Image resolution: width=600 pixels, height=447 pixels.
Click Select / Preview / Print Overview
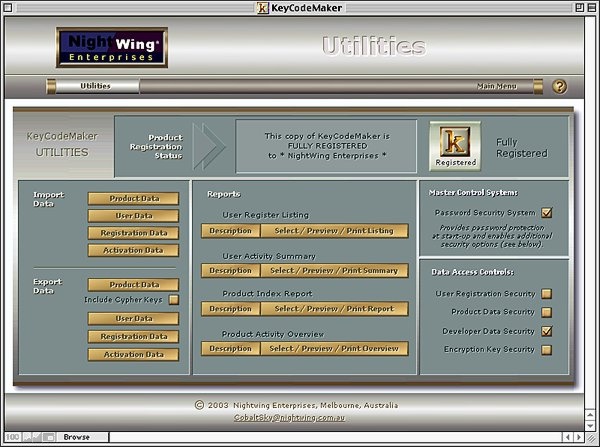pos(334,349)
